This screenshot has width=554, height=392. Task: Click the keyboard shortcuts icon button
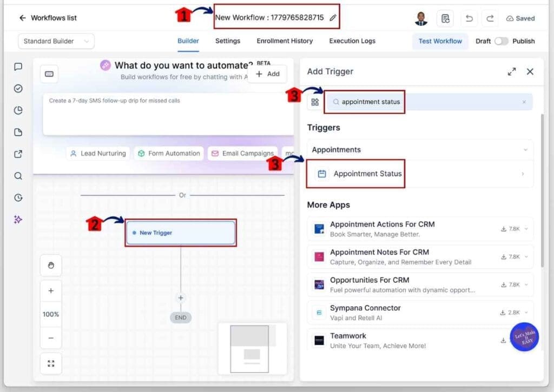coord(49,74)
